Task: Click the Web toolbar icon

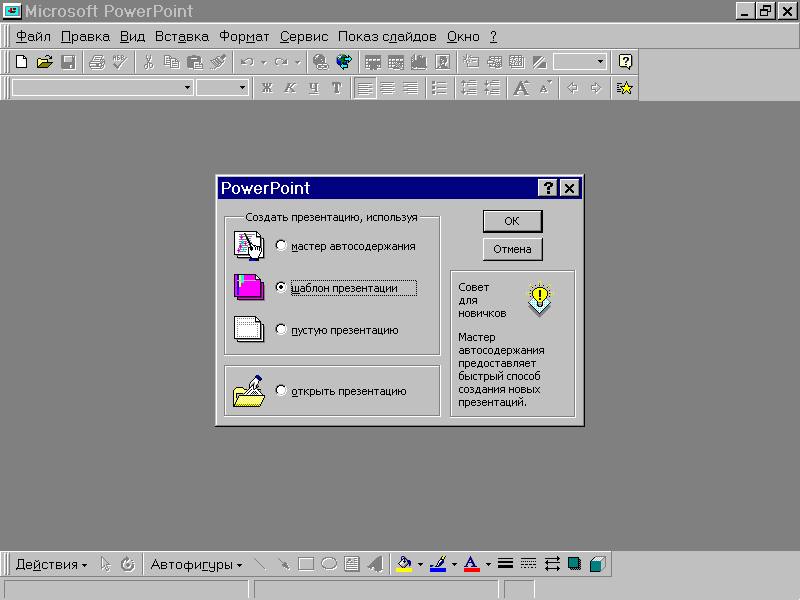Action: pos(344,62)
